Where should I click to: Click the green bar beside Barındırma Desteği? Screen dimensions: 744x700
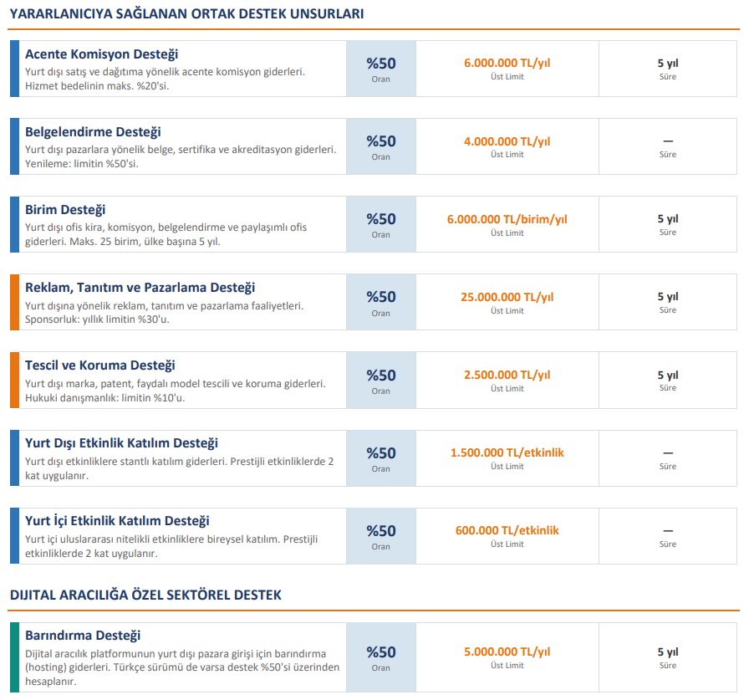point(14,657)
